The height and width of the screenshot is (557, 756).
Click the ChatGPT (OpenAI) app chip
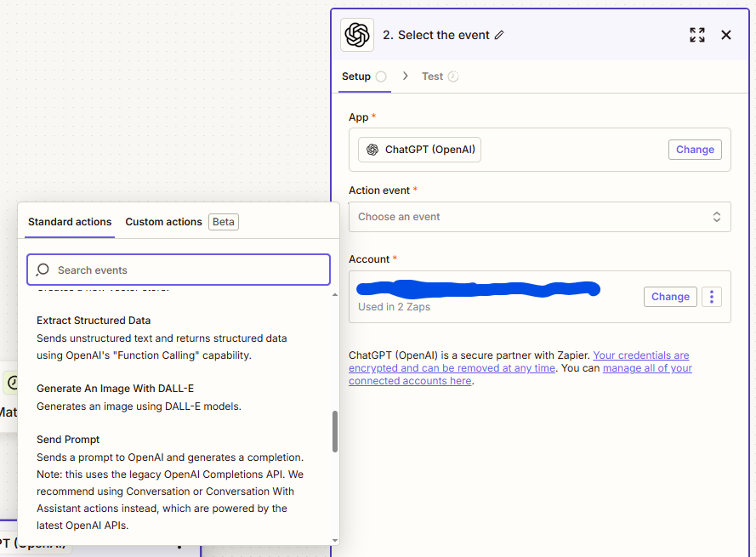(x=419, y=150)
